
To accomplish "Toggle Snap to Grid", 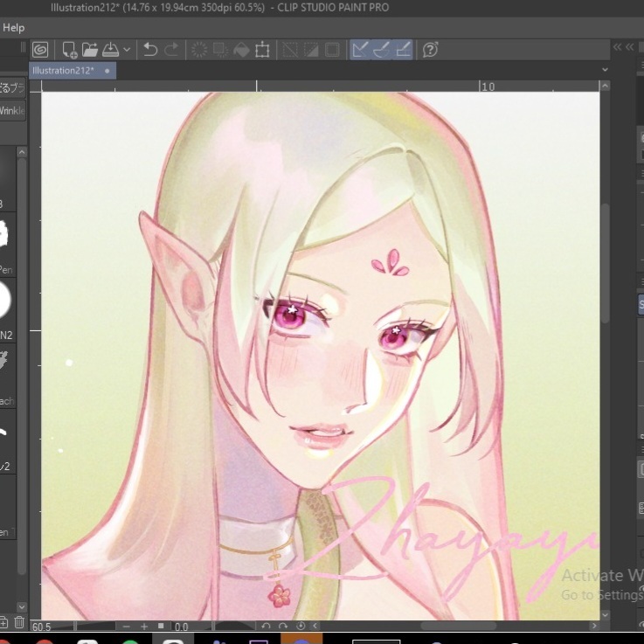I will pos(402,50).
